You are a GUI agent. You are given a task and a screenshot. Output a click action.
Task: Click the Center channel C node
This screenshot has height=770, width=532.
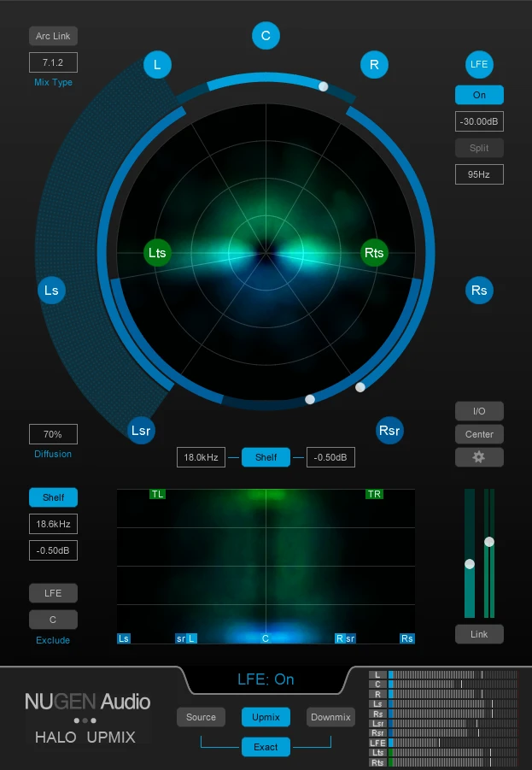click(x=266, y=36)
